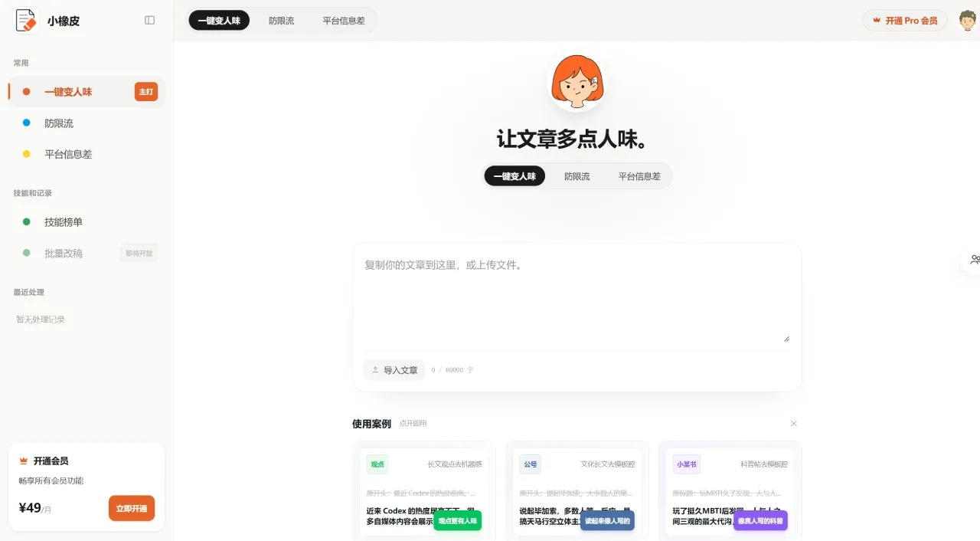The image size is (980, 541).
Task: Open the 观点 use case card
Action: (x=424, y=490)
